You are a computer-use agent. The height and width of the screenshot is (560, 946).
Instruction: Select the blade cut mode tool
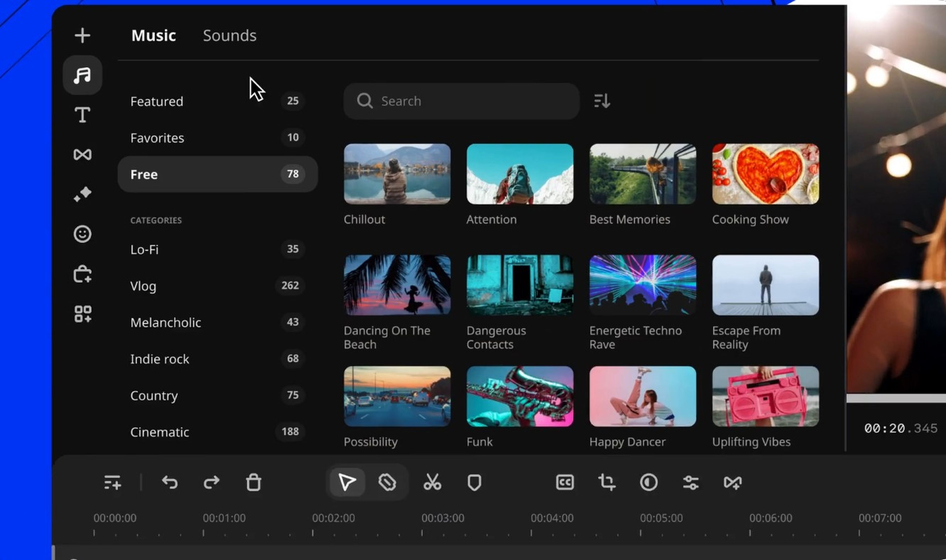point(387,482)
